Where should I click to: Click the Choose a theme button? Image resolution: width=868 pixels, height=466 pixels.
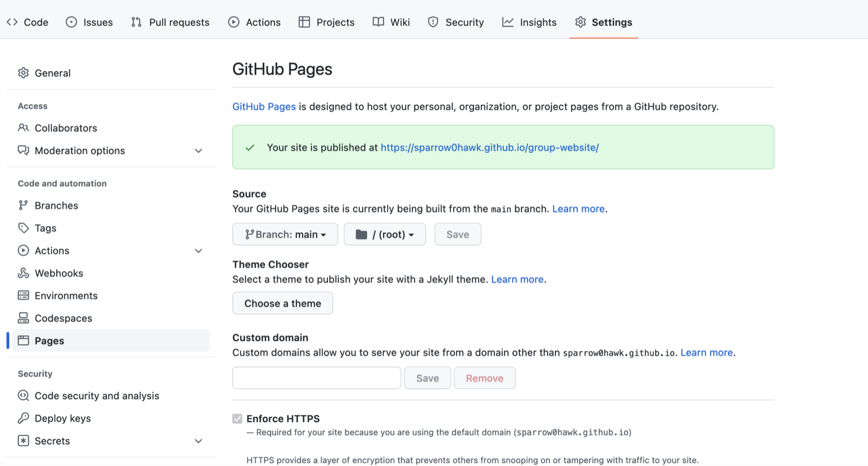coord(283,303)
